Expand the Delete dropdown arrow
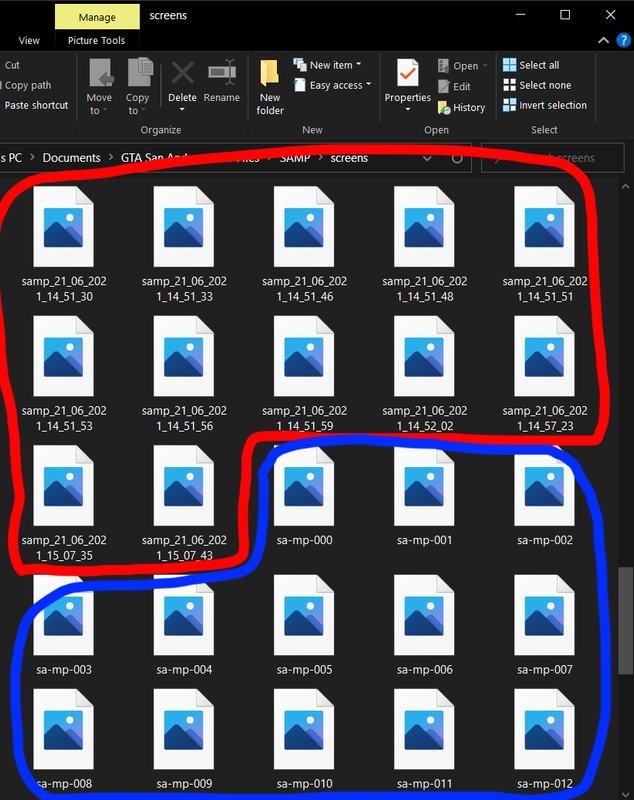 (x=182, y=109)
